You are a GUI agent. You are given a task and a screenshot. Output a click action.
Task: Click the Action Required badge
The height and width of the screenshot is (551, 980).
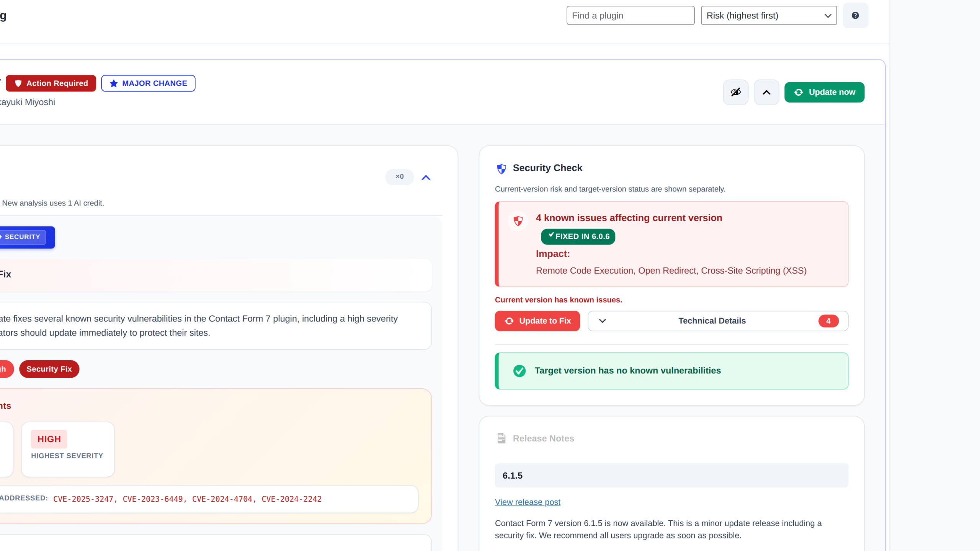[x=51, y=83]
